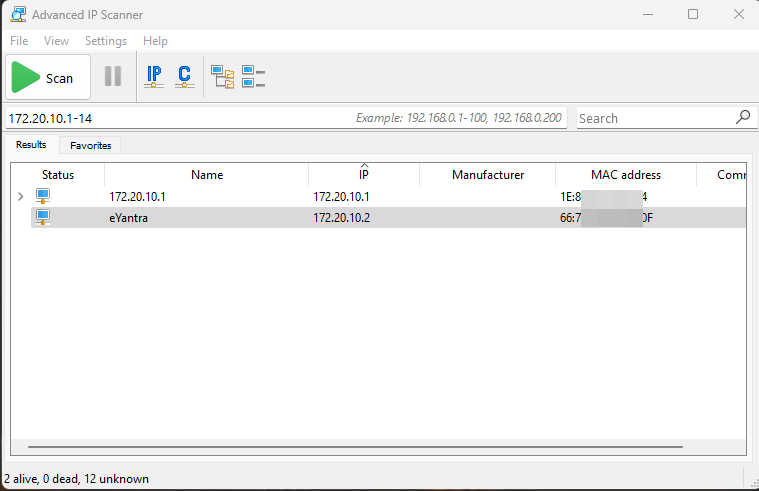The image size is (759, 491).
Task: Click the 172.20.10.2 IP cell
Action: tap(342, 218)
